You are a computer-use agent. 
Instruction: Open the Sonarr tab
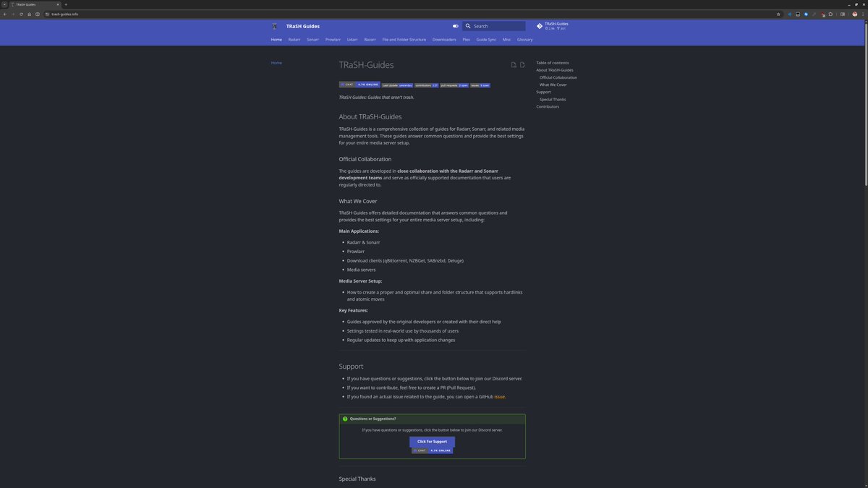click(312, 40)
